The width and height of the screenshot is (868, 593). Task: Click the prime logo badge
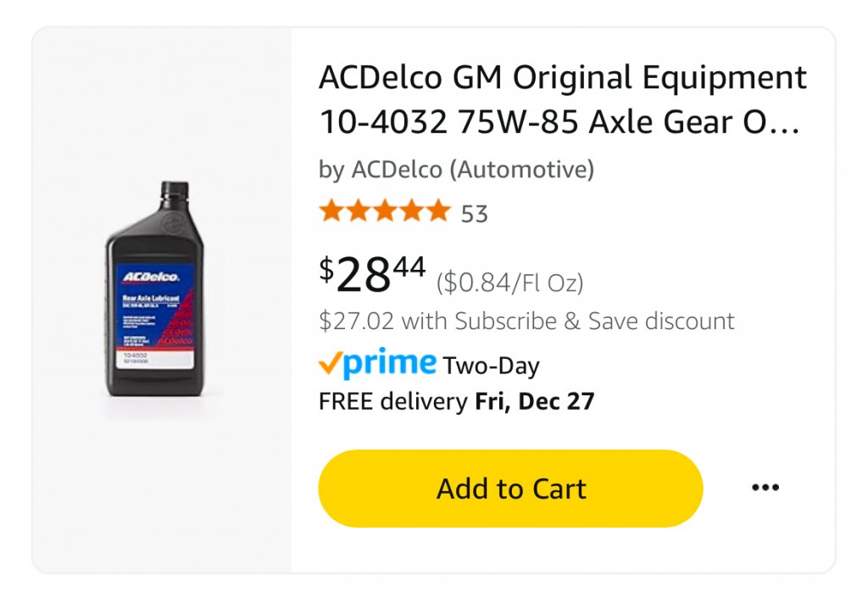tap(389, 364)
